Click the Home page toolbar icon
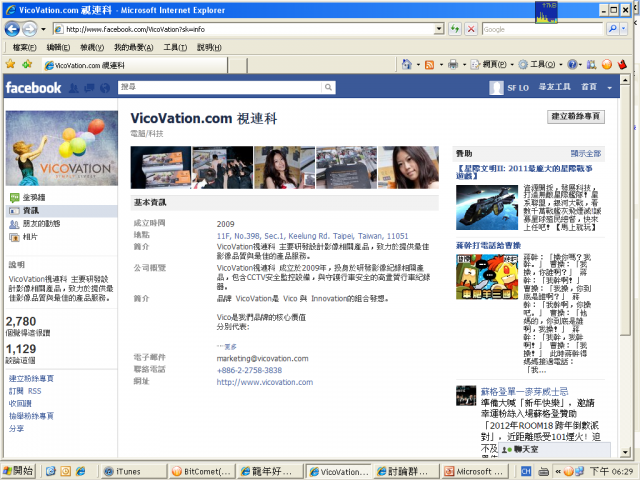640x480 pixels. click(407, 64)
